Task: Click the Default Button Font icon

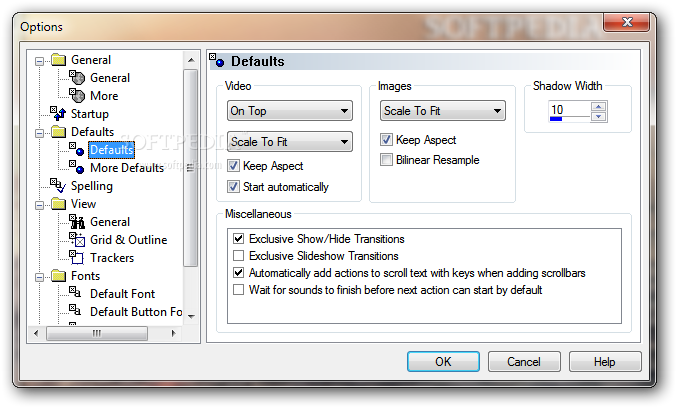Action: point(75,310)
